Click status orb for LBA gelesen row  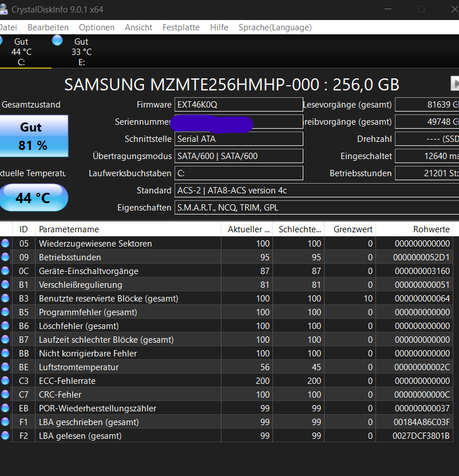[x=5, y=435]
